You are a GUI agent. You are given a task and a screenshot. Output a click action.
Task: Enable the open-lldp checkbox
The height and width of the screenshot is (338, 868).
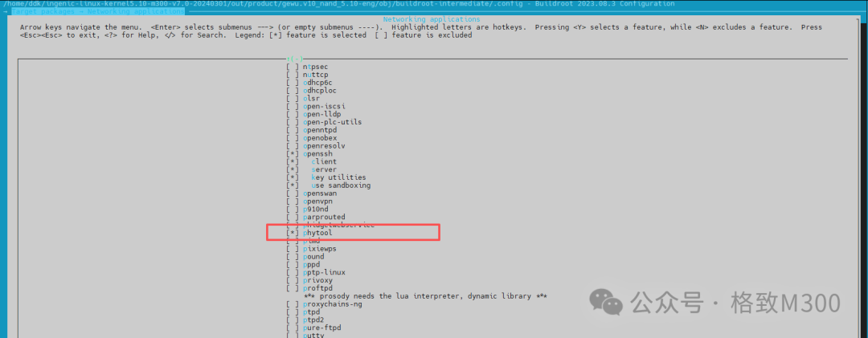point(293,115)
